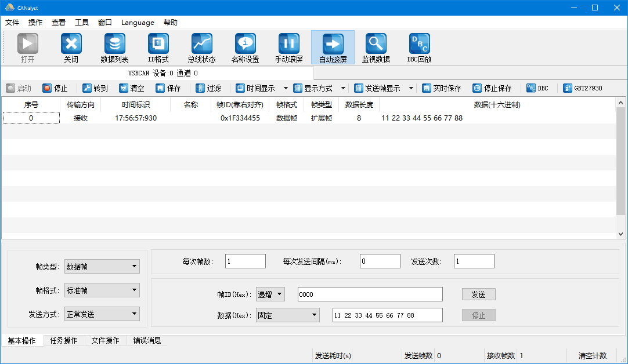Click the 发送 send button
Screen dimensions: 628x364
pyautogui.click(x=479, y=294)
